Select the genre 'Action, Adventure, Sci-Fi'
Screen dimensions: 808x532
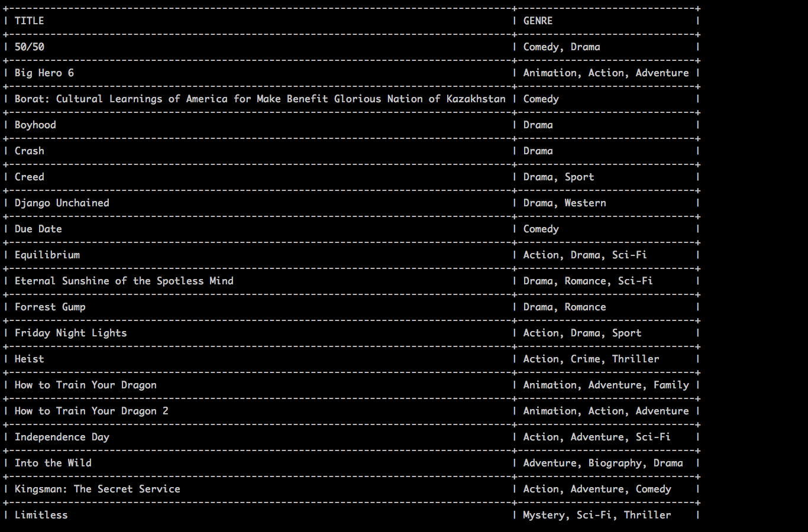(x=597, y=437)
